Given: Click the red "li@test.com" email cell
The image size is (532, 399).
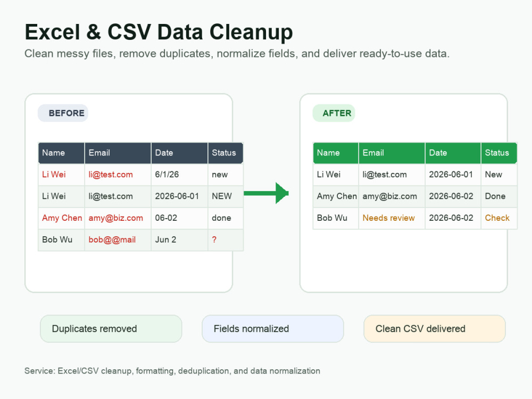Looking at the screenshot, I should (118, 174).
